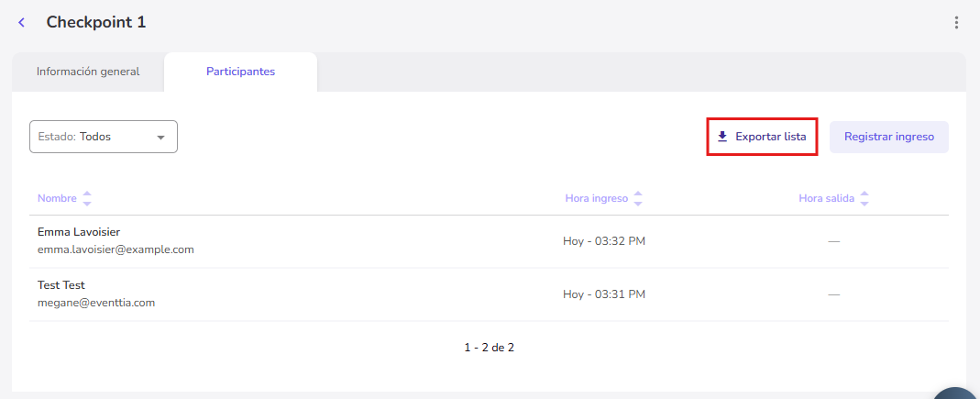Viewport: 980px width, 399px height.
Task: Open the chat bubble widget
Action: 958,393
